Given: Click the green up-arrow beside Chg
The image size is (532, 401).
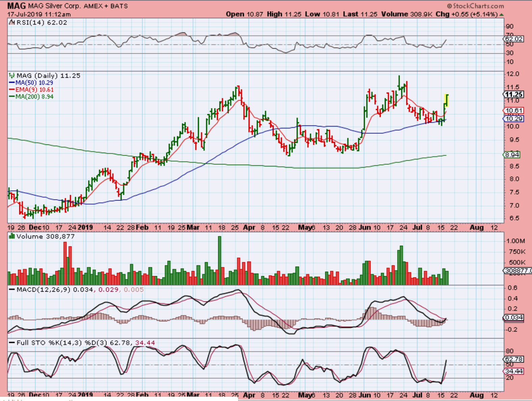Looking at the screenshot, I should pyautogui.click(x=501, y=15).
